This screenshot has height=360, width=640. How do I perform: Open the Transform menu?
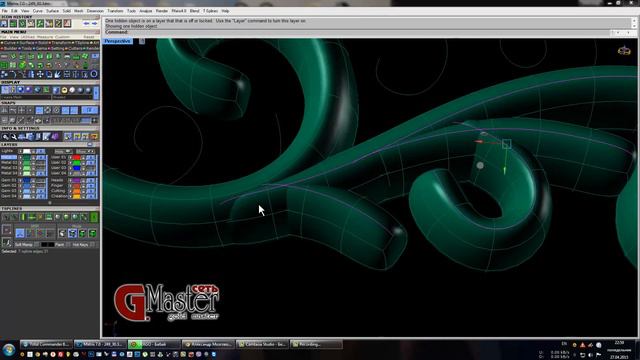[x=115, y=11]
